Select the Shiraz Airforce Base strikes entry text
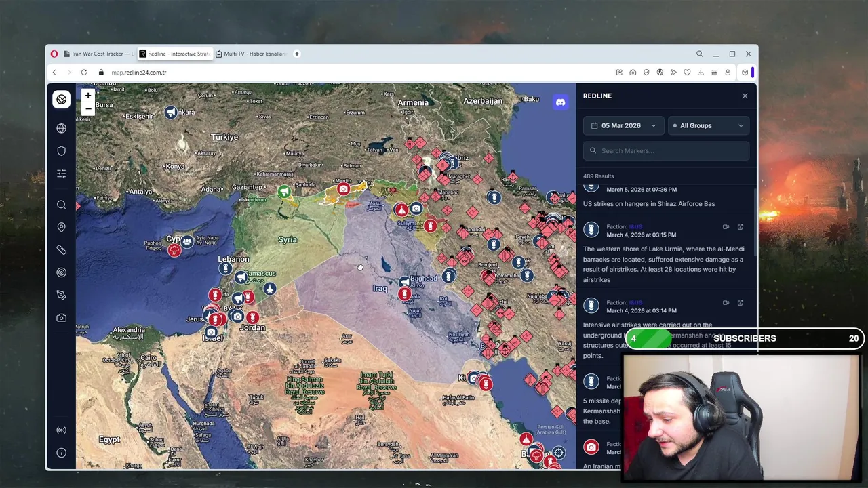Screen dimensions: 868x488 [649, 203]
